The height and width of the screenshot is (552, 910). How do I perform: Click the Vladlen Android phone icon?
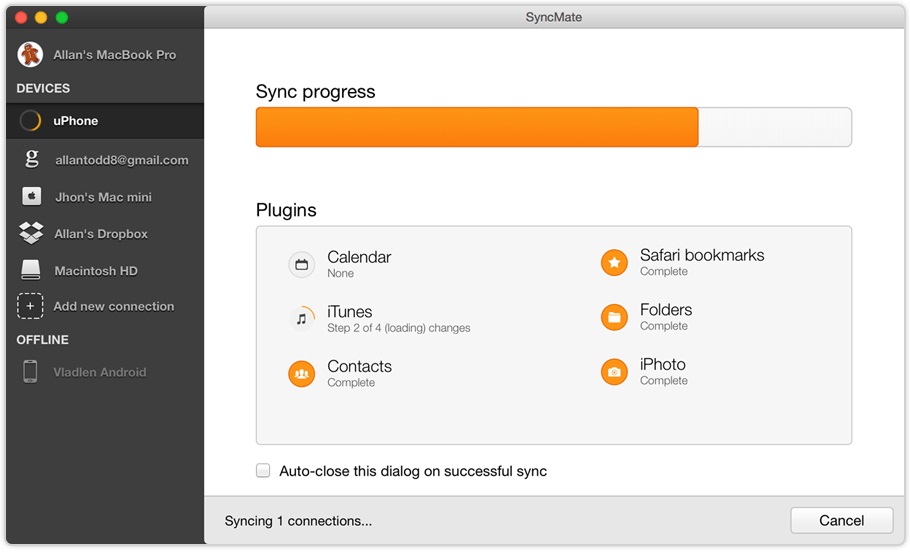30,371
